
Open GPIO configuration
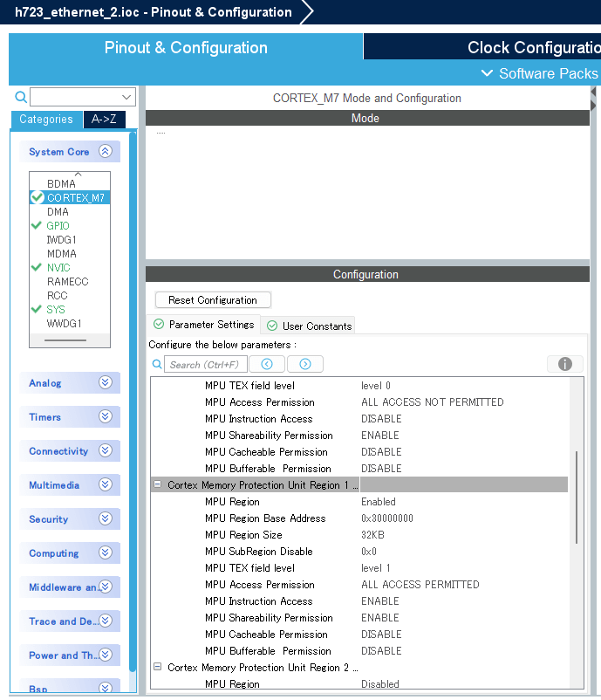58,226
